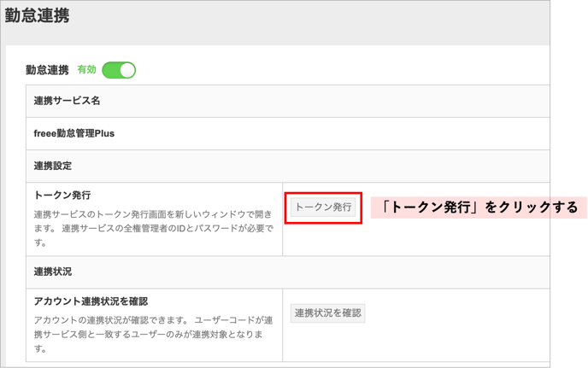Image resolution: width=588 pixels, height=368 pixels.
Task: Click the 連携状況 section header
Action: 288,272
